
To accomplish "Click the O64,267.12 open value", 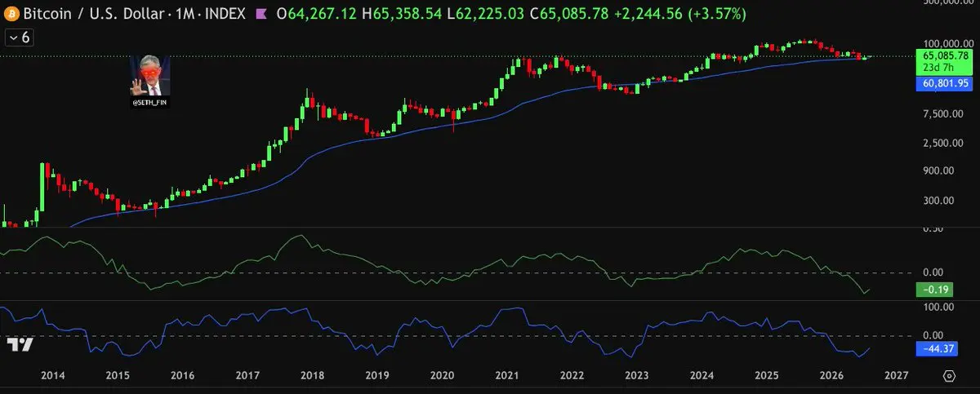I will tap(314, 15).
